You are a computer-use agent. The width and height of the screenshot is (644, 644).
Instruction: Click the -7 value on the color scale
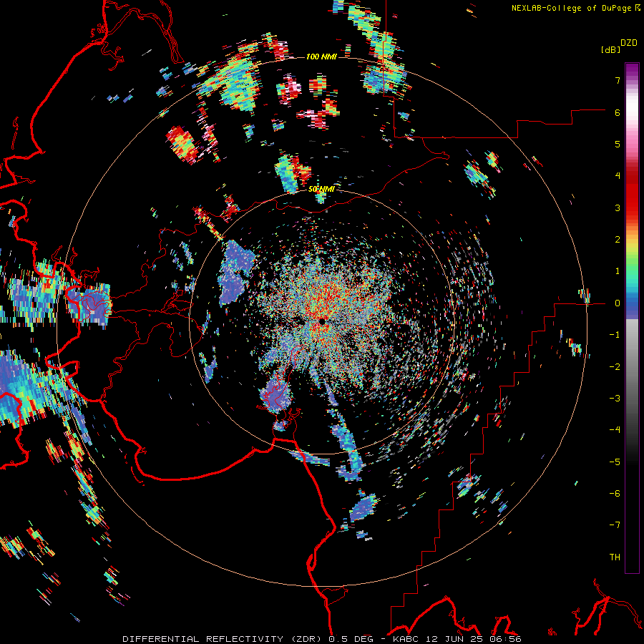point(615,525)
